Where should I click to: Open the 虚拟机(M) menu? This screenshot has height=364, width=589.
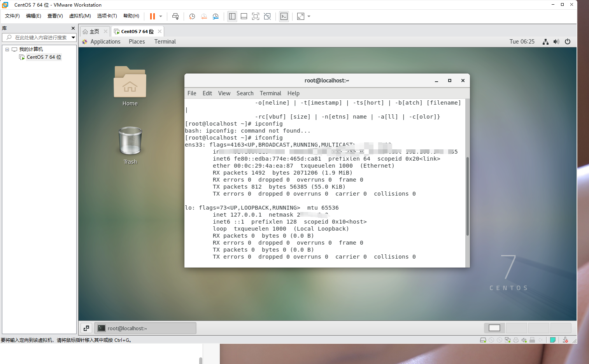pyautogui.click(x=80, y=16)
